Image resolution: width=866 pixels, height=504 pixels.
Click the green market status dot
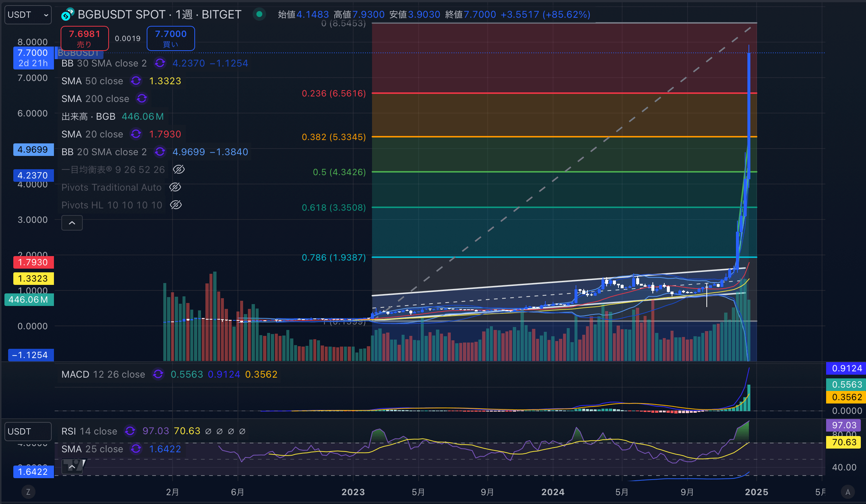pyautogui.click(x=259, y=14)
